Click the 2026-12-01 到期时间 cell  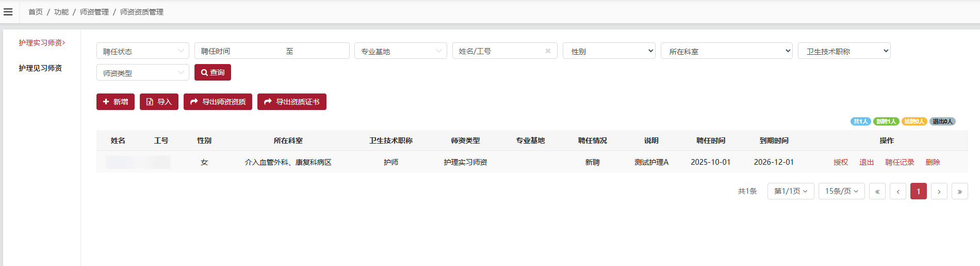pyautogui.click(x=774, y=162)
